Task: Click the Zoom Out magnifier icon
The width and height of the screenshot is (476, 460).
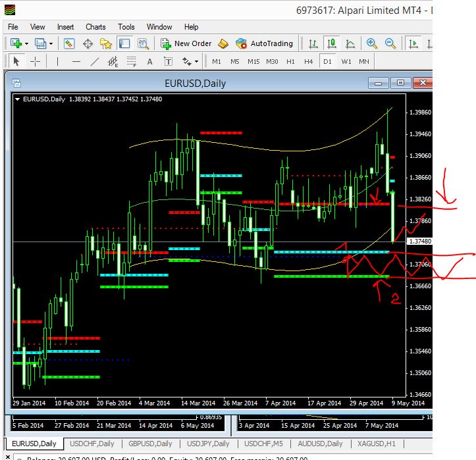Action: point(390,43)
